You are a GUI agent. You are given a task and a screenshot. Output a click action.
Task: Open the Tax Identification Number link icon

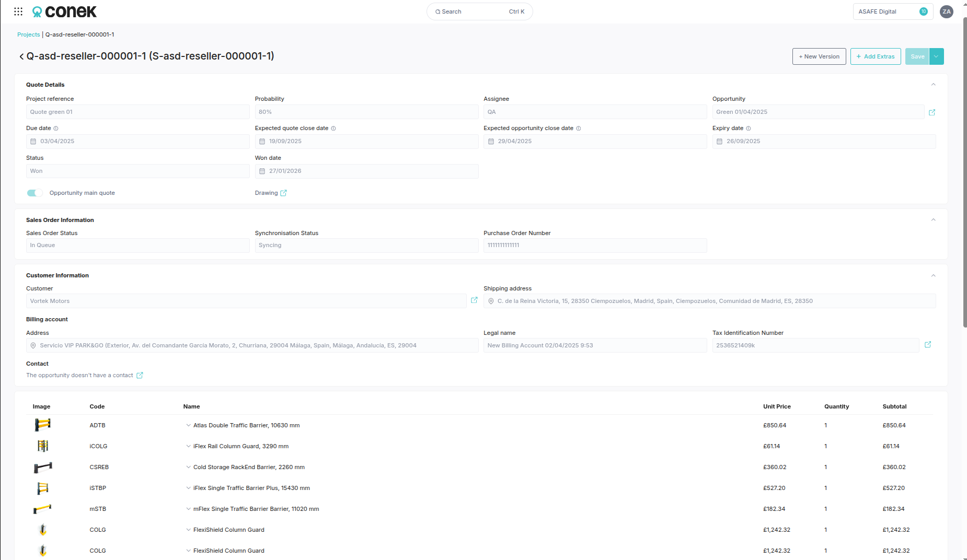[928, 345]
